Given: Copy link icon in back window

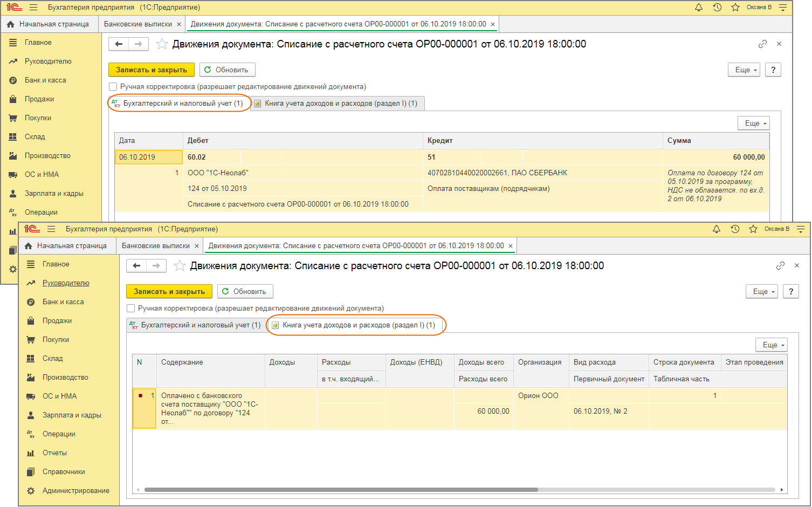Looking at the screenshot, I should tap(762, 44).
